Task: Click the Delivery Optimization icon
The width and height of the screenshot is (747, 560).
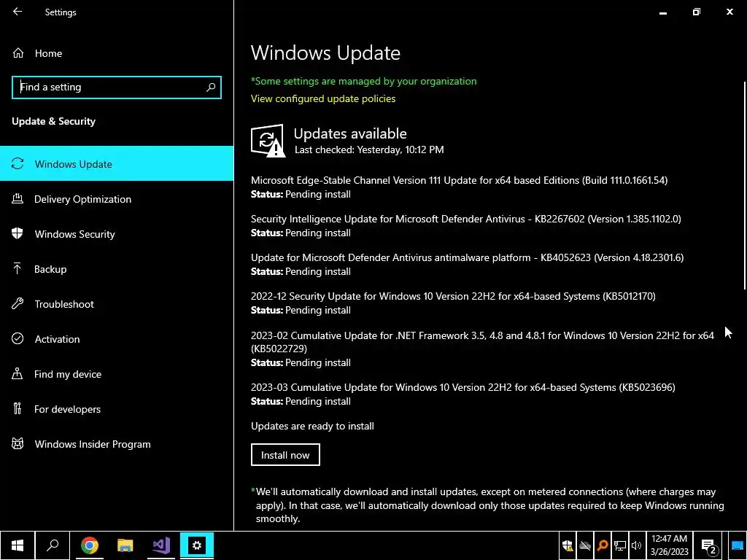Action: [x=18, y=198]
